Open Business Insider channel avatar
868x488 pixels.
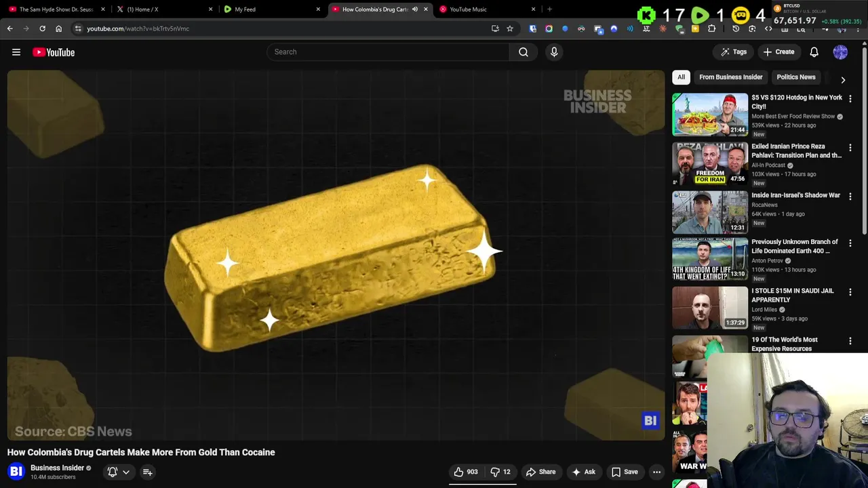point(16,471)
